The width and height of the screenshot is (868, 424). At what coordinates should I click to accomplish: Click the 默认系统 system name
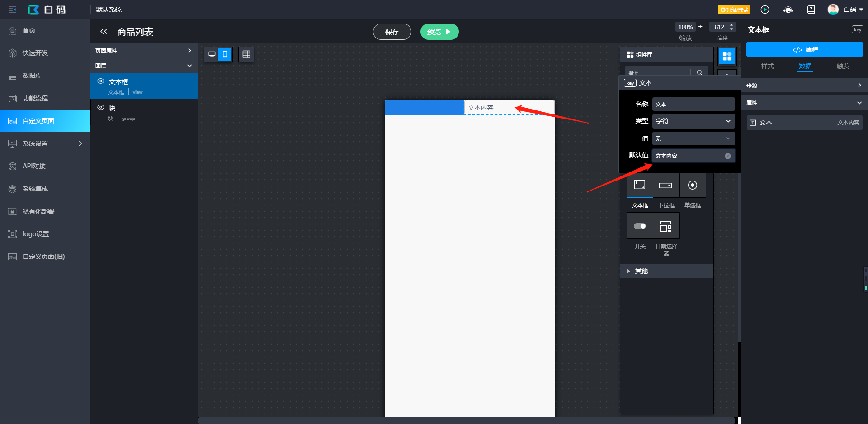point(109,10)
